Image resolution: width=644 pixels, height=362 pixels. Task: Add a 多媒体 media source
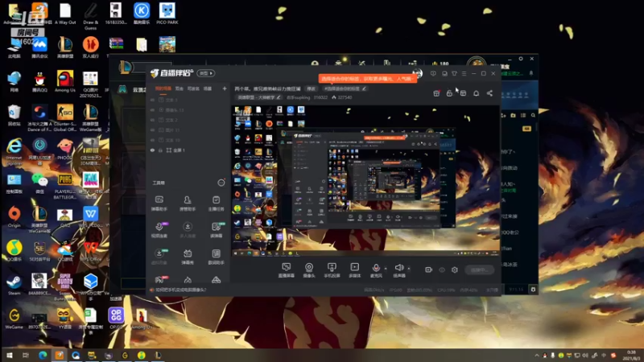pos(354,270)
